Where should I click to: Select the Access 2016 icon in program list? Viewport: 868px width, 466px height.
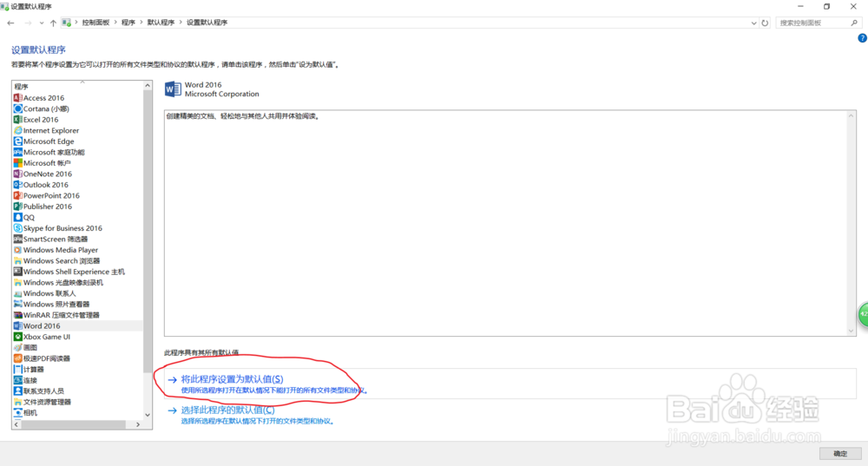[x=17, y=98]
